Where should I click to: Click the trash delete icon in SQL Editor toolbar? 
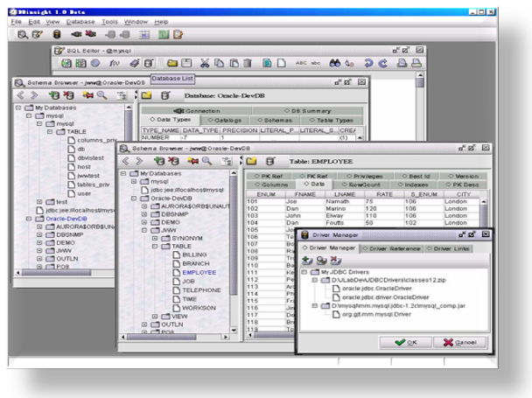click(x=248, y=63)
